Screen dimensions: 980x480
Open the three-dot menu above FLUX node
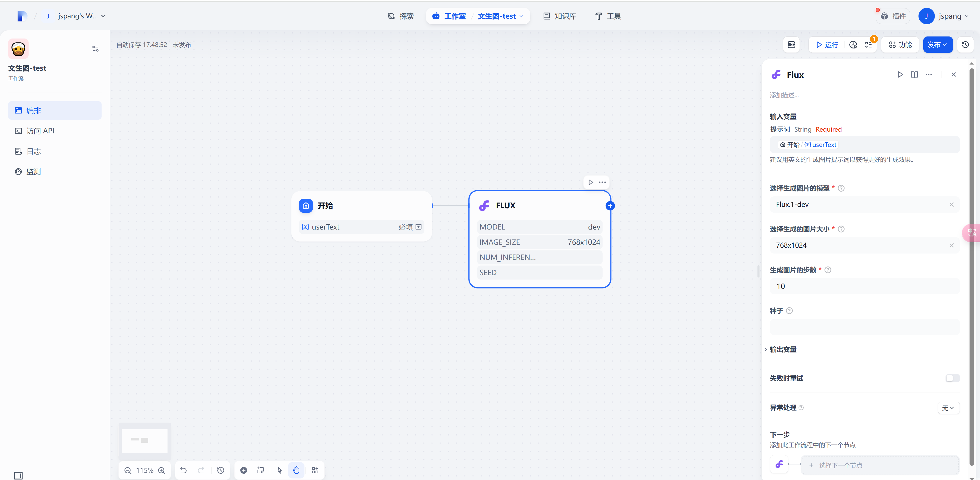tap(602, 182)
